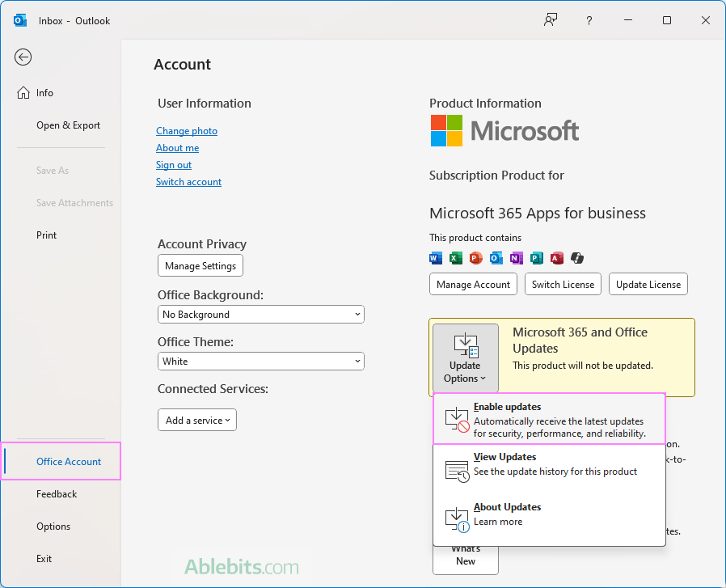726x588 pixels.
Task: Choose View Updates in the dropdown menu
Action: pos(549,469)
